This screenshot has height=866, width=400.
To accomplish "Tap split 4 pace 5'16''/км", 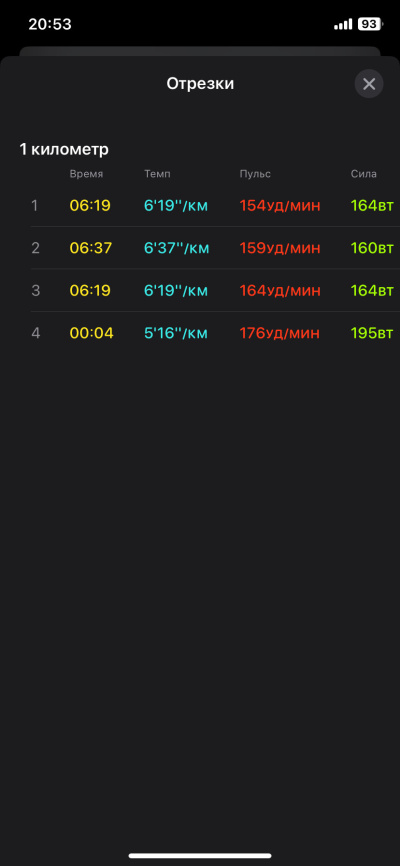I will coord(176,333).
